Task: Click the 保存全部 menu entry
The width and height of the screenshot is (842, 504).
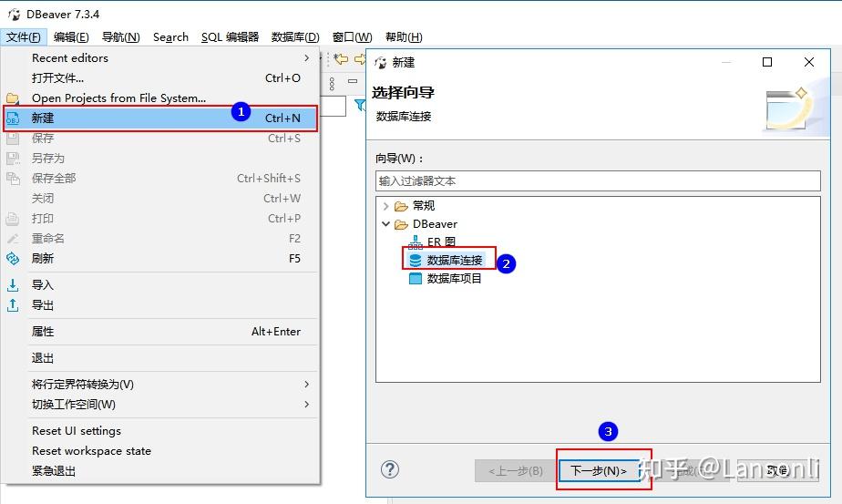Action: (160, 179)
